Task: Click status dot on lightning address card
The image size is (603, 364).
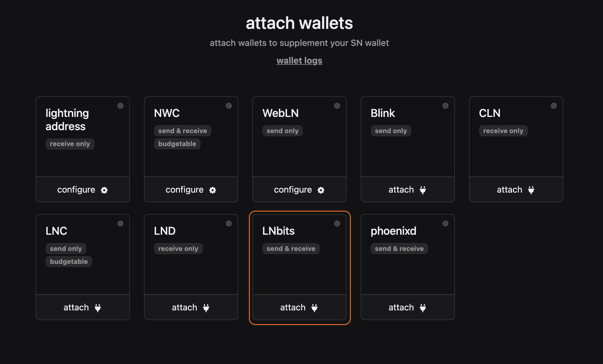Action: pos(120,106)
